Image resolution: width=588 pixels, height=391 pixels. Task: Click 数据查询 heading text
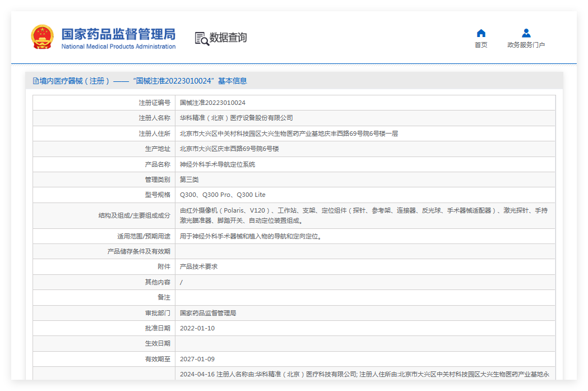click(228, 38)
